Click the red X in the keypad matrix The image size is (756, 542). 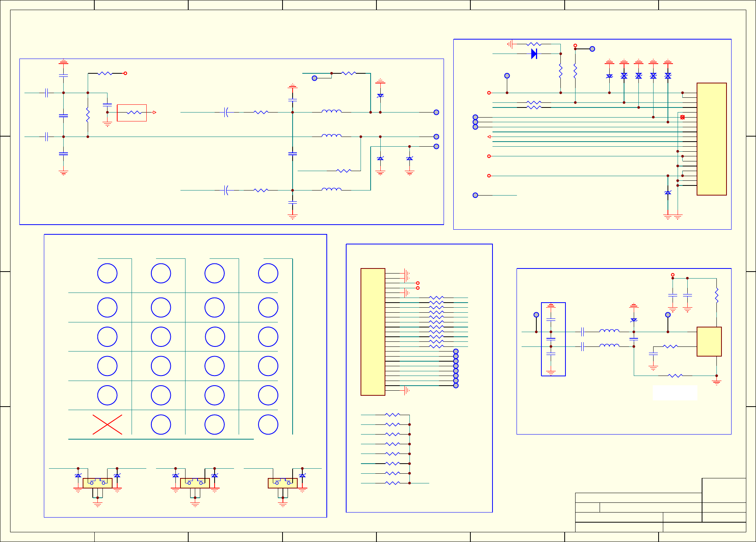(108, 424)
